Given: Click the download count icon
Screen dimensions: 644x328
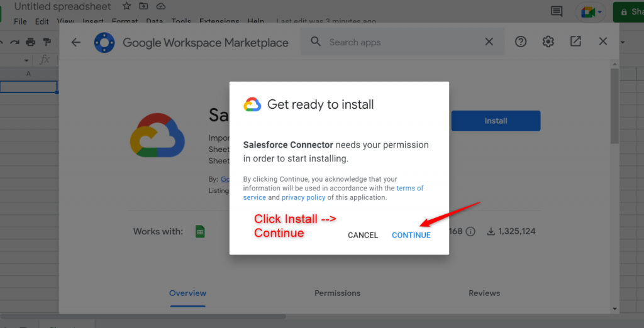Looking at the screenshot, I should (491, 231).
